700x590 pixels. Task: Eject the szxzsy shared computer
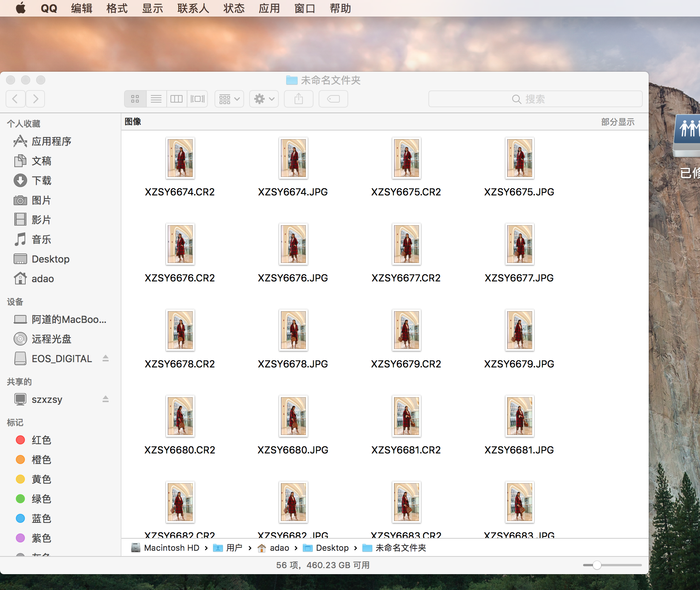[x=106, y=399]
